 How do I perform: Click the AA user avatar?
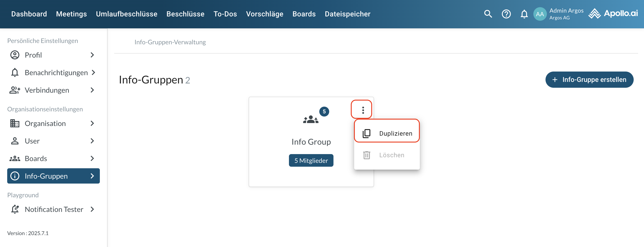(x=540, y=14)
